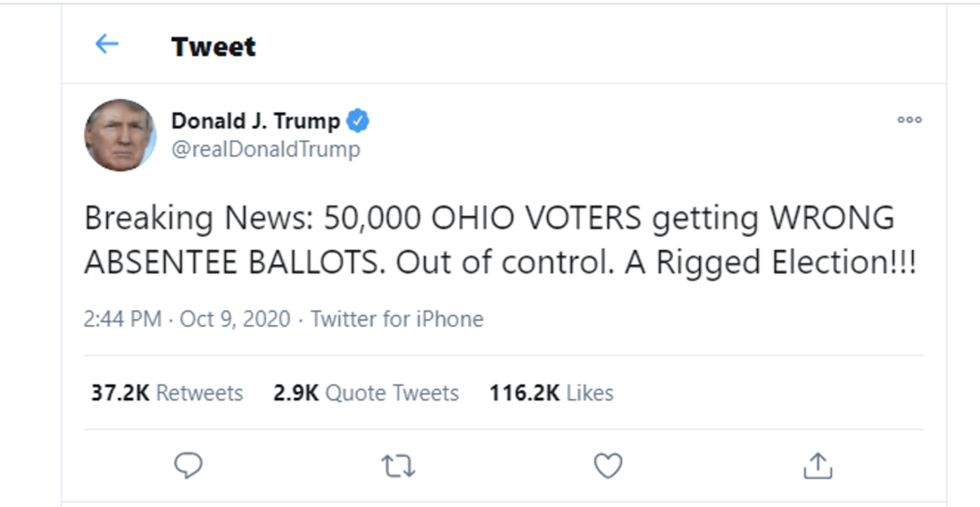Click the reply speech bubble icon
The image size is (980, 507).
click(x=189, y=465)
